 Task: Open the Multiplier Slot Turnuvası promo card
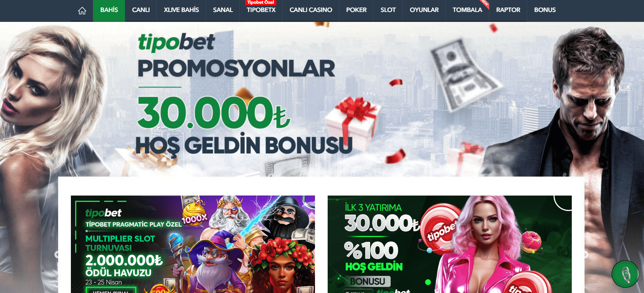click(193, 244)
